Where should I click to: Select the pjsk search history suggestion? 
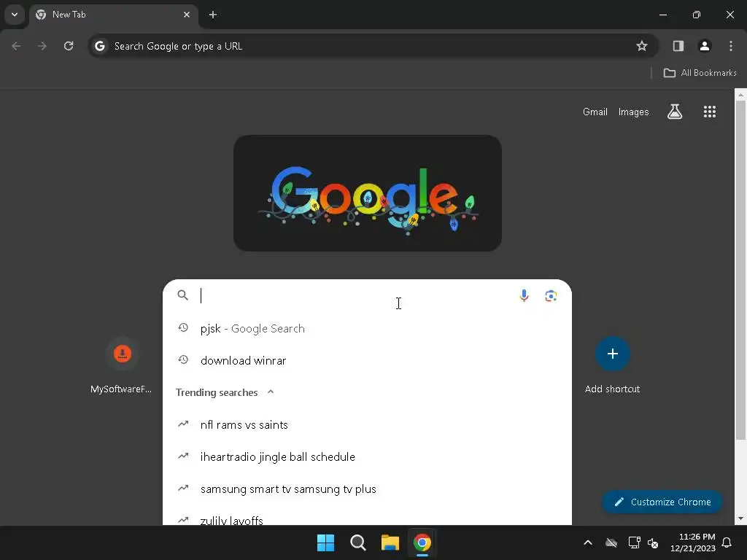pyautogui.click(x=367, y=329)
